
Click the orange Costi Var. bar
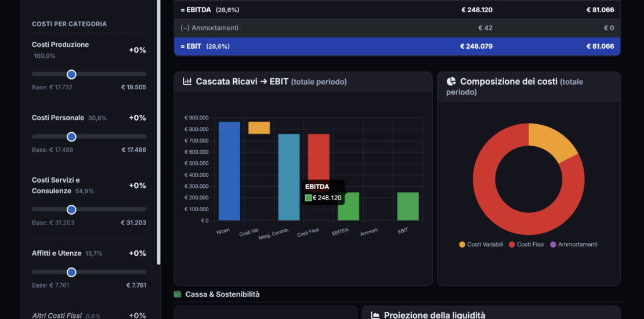tap(259, 128)
